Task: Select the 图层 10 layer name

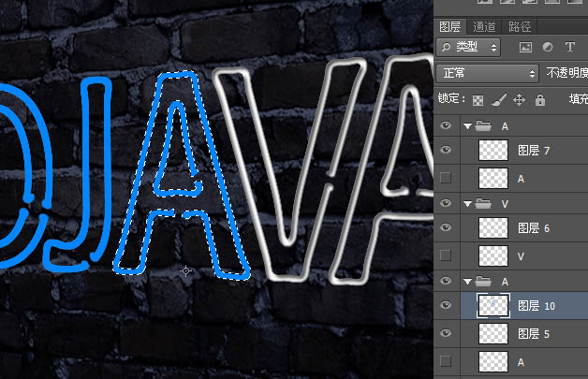Action: pyautogui.click(x=537, y=306)
